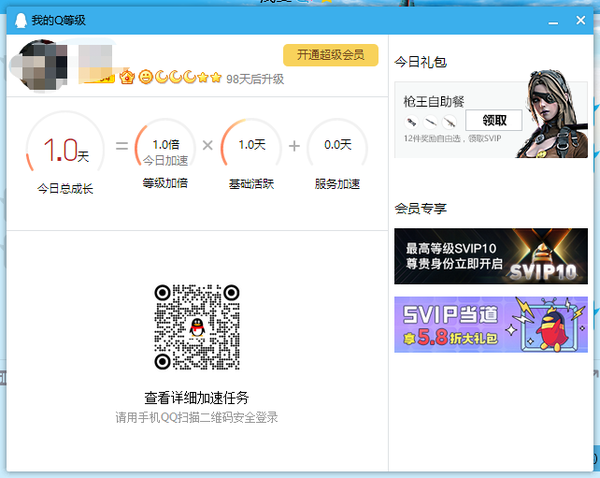
Task: Click the smiley face level icon
Action: click(x=146, y=77)
